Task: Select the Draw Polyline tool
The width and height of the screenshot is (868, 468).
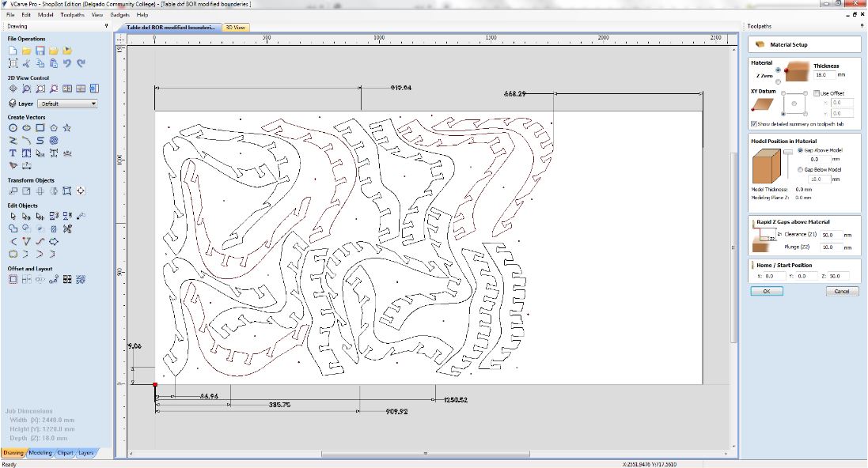Action: [13, 141]
